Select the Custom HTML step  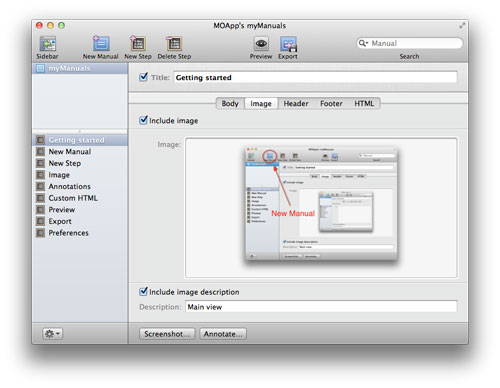tap(80, 198)
